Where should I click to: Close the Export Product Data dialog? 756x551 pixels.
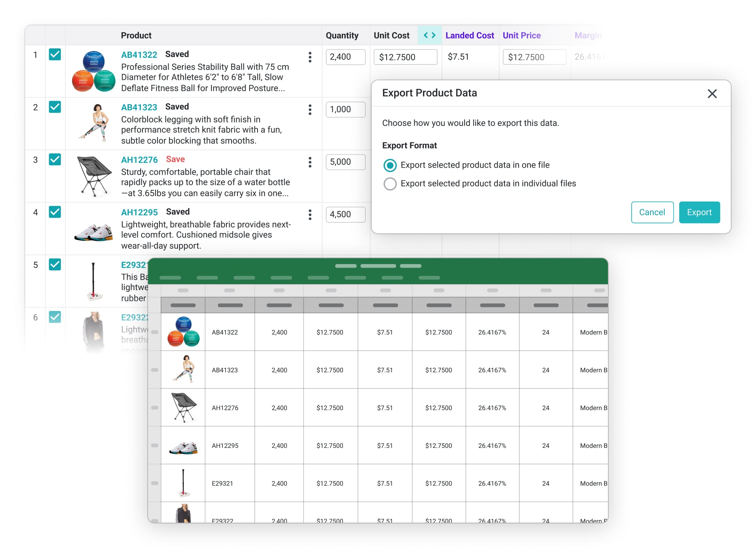click(x=712, y=94)
